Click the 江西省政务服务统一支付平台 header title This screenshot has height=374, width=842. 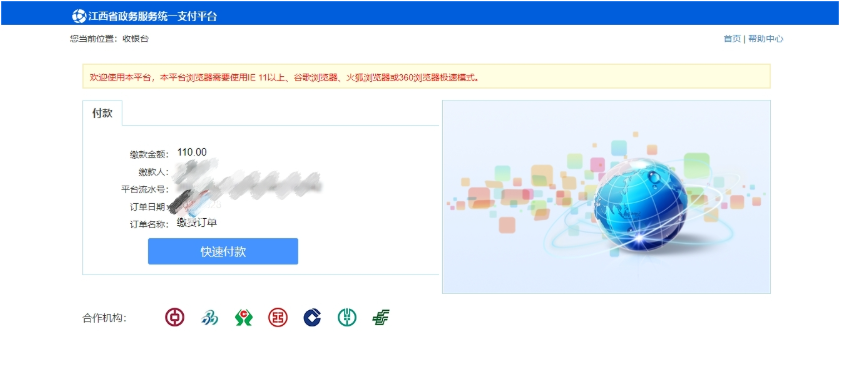click(x=153, y=16)
